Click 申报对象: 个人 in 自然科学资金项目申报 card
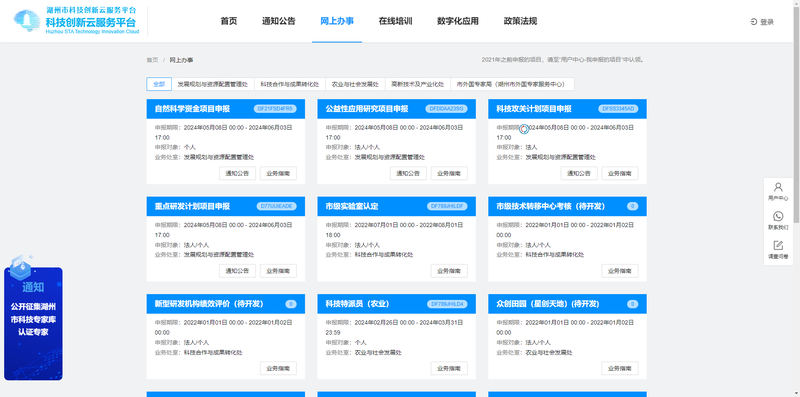800x397 pixels. coord(175,147)
